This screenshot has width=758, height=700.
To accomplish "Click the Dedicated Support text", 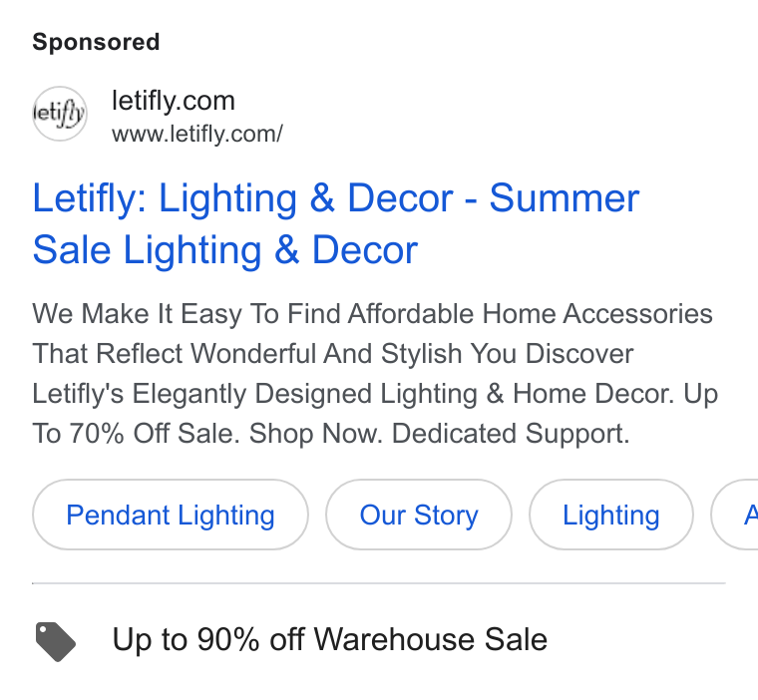I will [x=511, y=433].
